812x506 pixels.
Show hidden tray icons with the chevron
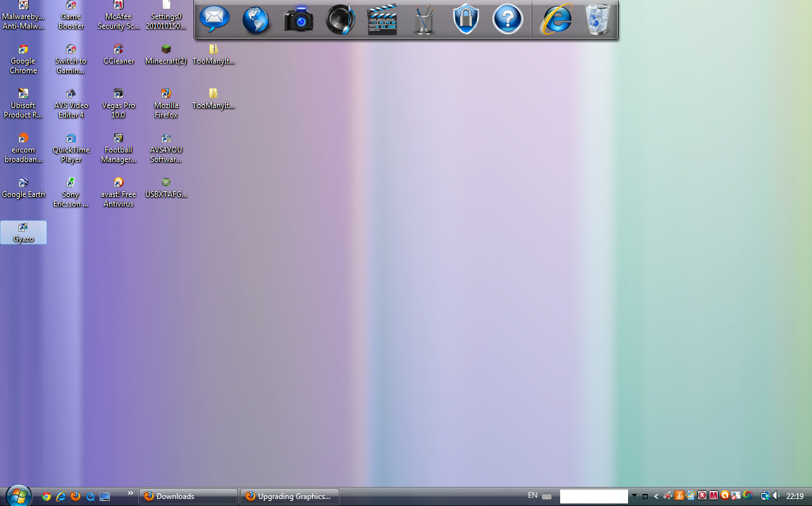tap(657, 496)
